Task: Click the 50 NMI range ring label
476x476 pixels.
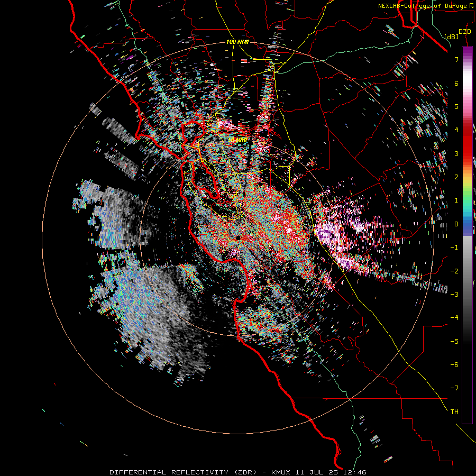Action: tap(237, 140)
